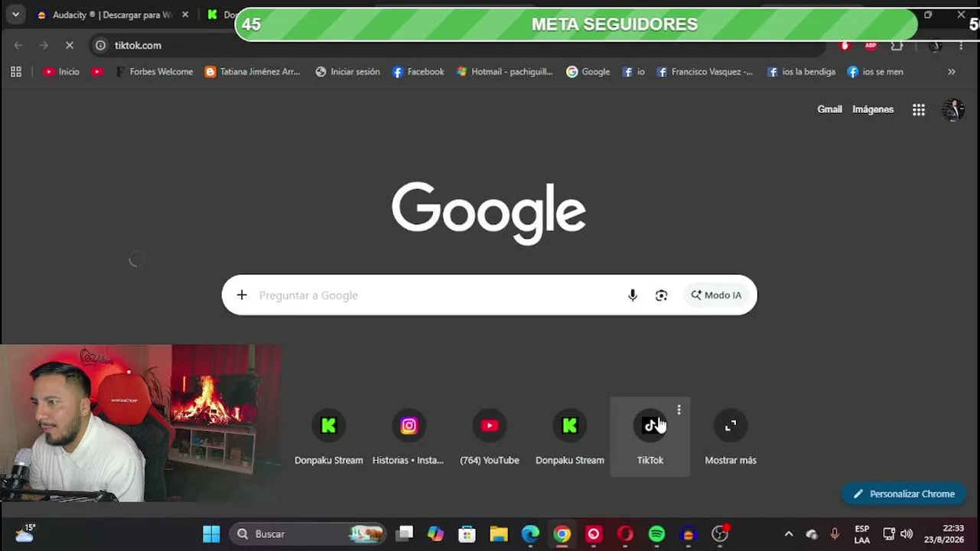This screenshot has height=551, width=980.
Task: Open Microsoft Store from the taskbar
Action: pyautogui.click(x=467, y=534)
